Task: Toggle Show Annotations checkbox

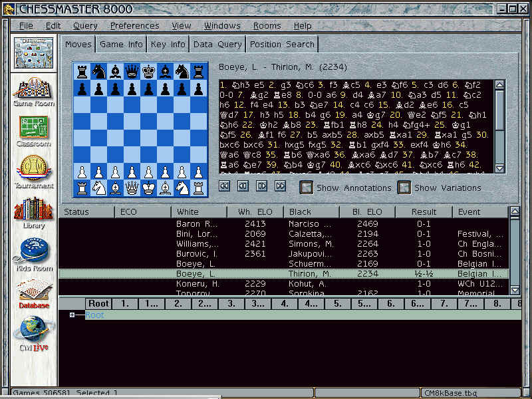Action: pos(306,188)
